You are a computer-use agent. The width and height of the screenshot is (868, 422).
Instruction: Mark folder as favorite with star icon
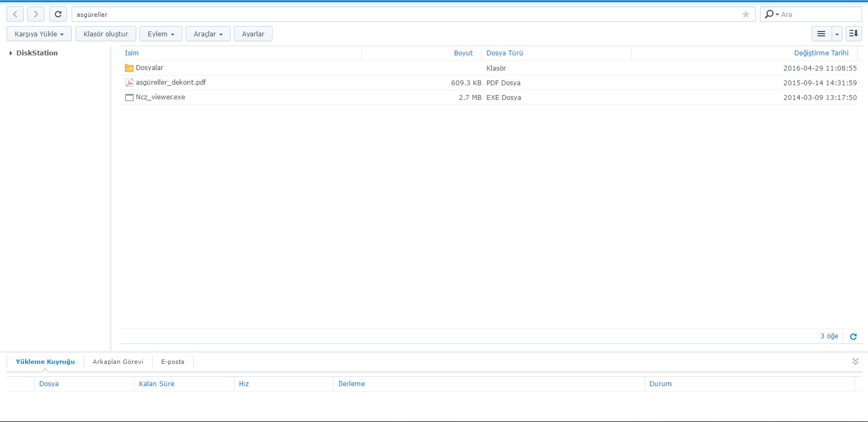tap(745, 14)
